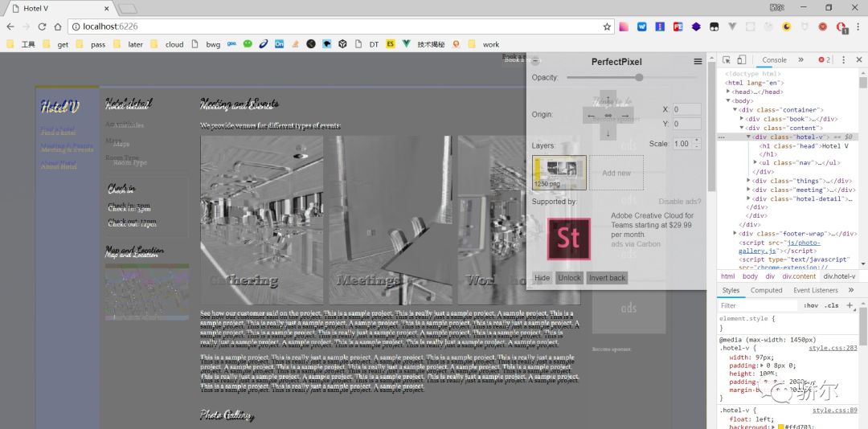Image resolution: width=868 pixels, height=429 pixels.
Task: Click the Y origin input field
Action: click(x=686, y=124)
